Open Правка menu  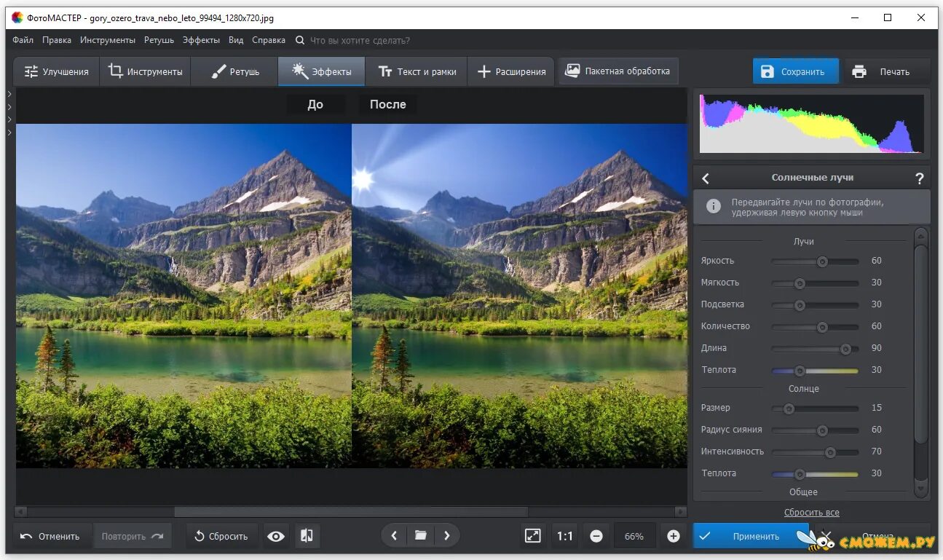tap(57, 40)
